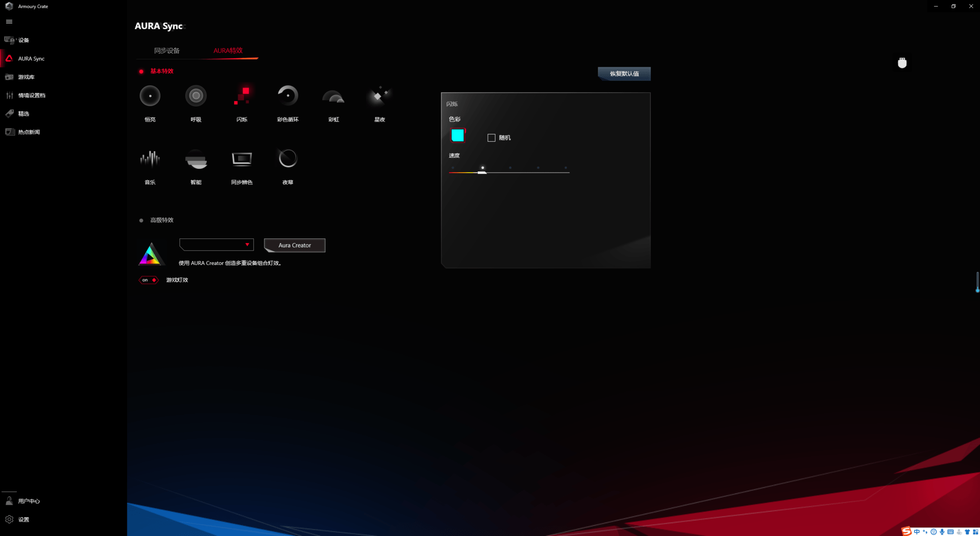
Task: Select the 彩色循环 color cycle effect icon
Action: 288,96
